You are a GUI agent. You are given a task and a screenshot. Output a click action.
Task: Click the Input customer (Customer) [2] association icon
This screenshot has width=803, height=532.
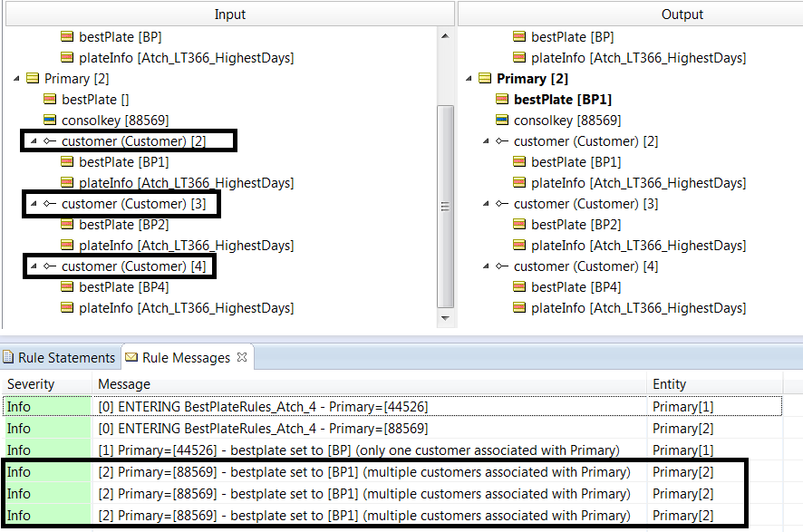(50, 140)
